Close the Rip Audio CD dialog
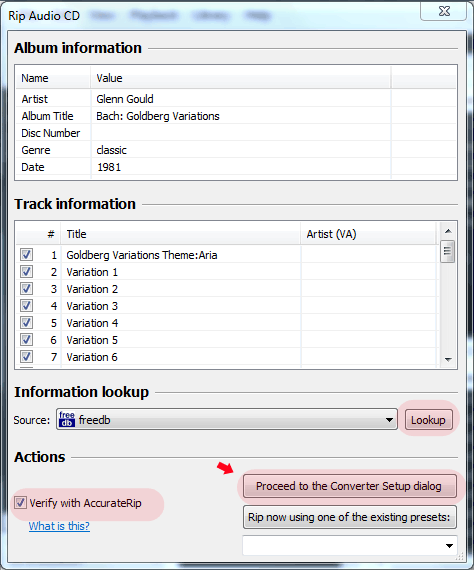The height and width of the screenshot is (570, 474). click(x=444, y=11)
